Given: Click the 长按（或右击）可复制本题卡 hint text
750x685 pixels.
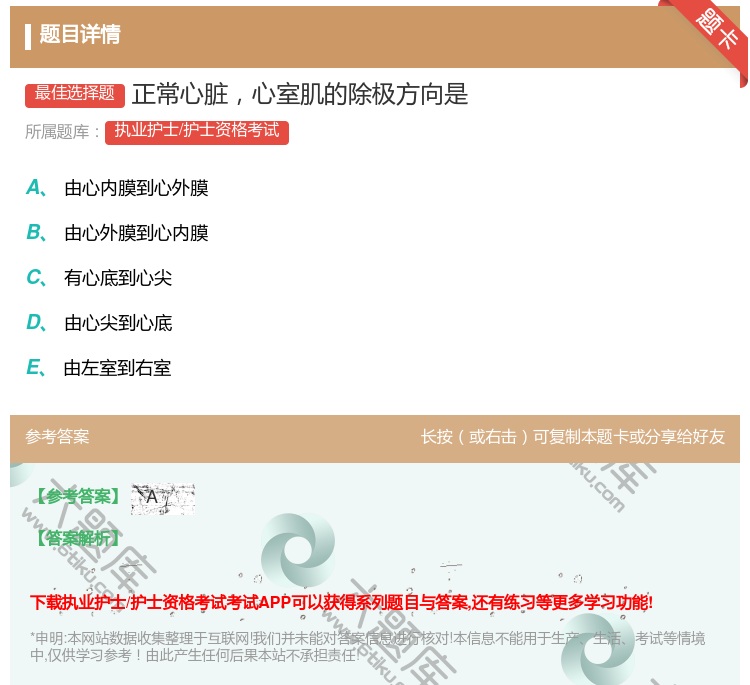Looking at the screenshot, I should coord(573,437).
